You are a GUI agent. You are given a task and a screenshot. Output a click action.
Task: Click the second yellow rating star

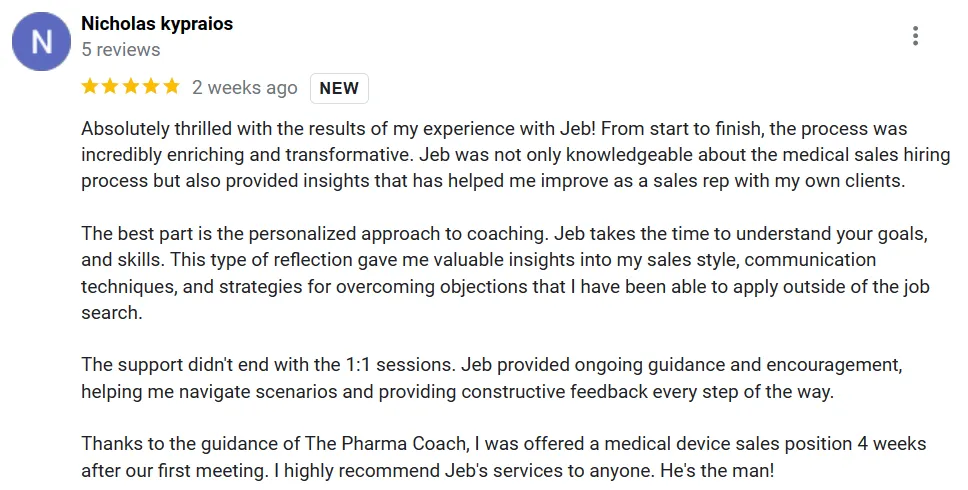click(x=110, y=87)
